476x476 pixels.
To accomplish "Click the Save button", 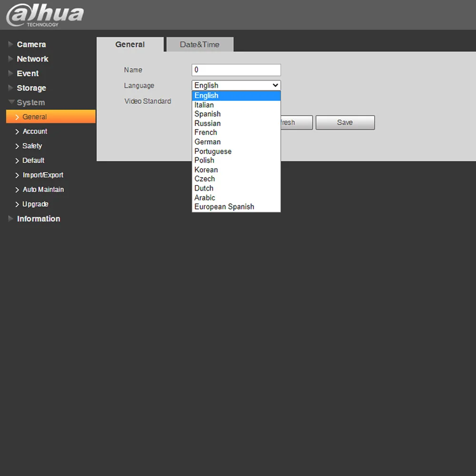I will tap(345, 123).
